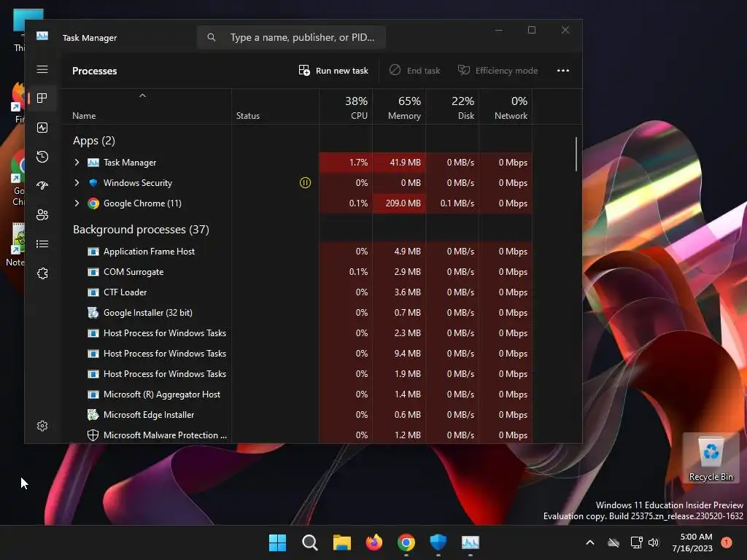This screenshot has width=747, height=560.
Task: Open the Startup apps page in sidebar
Action: (42, 186)
